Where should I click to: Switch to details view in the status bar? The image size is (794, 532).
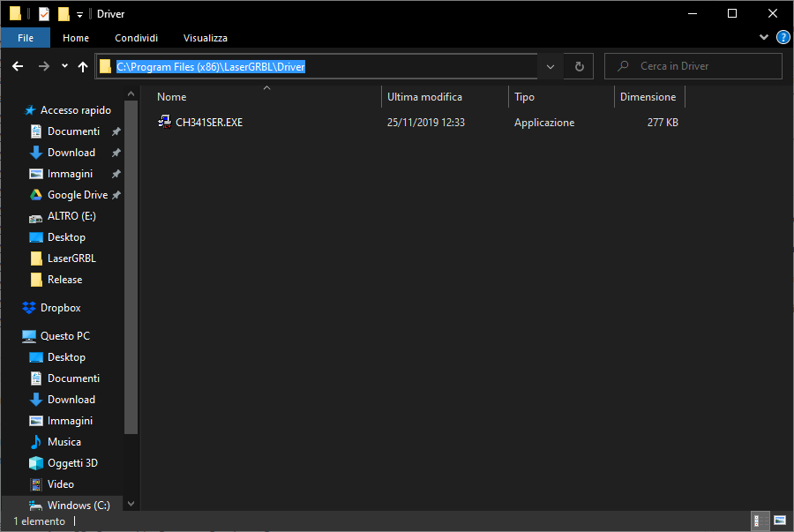[x=760, y=521]
